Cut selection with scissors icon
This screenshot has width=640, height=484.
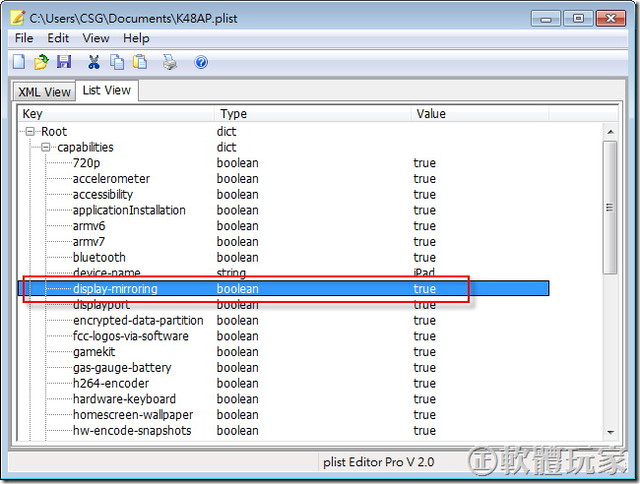(x=94, y=62)
